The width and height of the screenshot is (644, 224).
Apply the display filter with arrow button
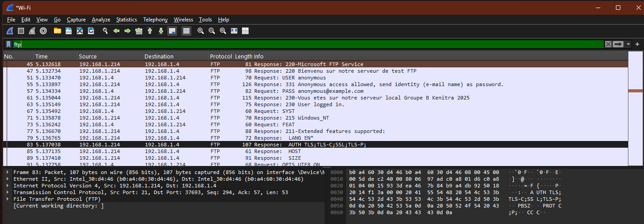coord(618,44)
